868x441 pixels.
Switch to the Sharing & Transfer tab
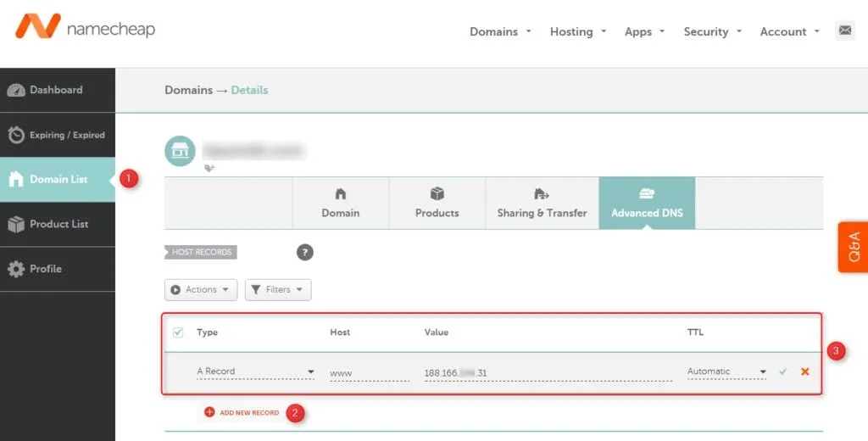(542, 203)
